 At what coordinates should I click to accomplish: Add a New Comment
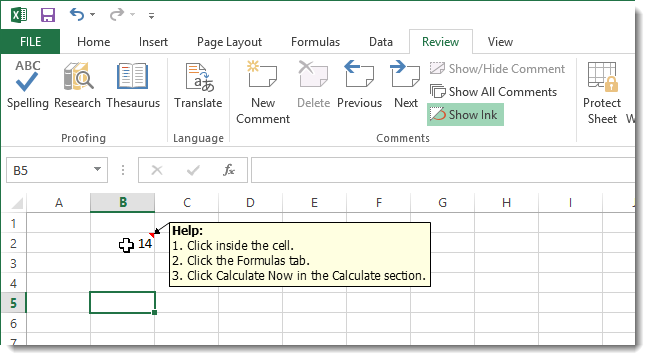coord(263,92)
